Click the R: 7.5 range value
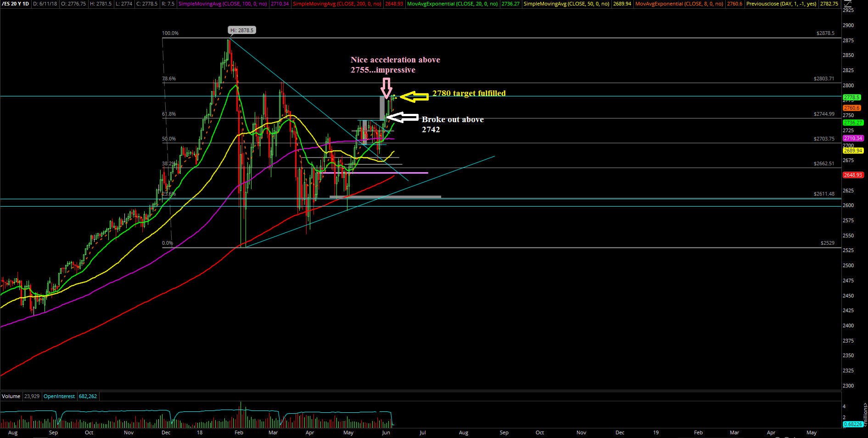 coord(168,4)
